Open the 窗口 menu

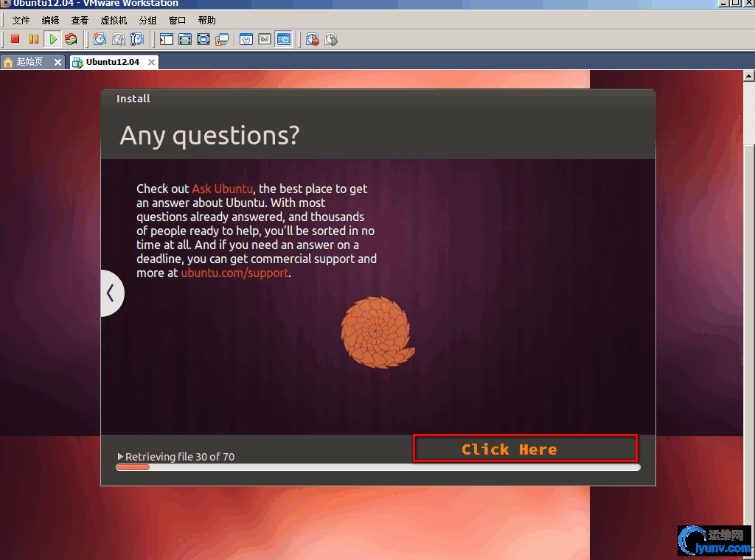177,20
